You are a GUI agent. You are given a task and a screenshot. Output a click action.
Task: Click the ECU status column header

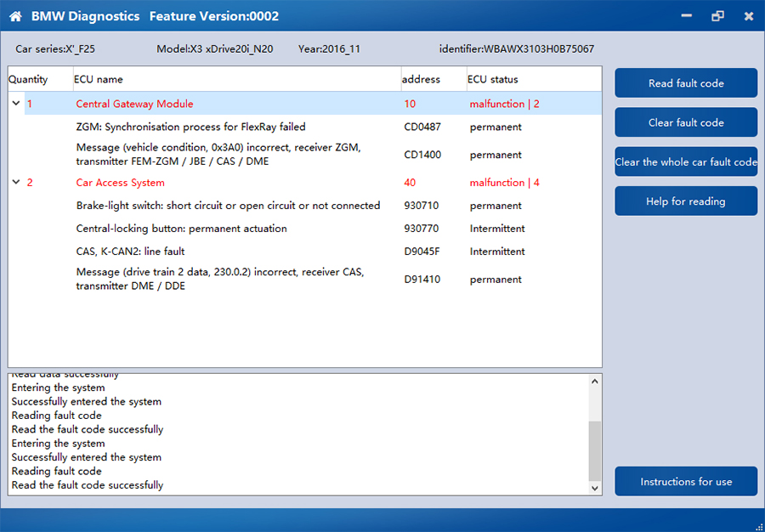tap(492, 79)
